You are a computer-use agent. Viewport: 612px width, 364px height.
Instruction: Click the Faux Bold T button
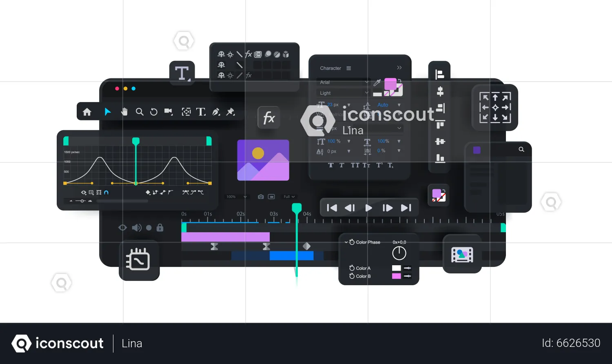click(x=330, y=165)
